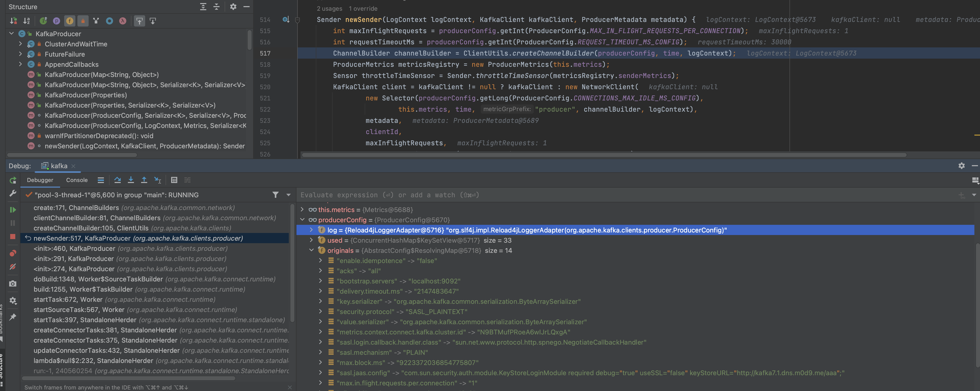Select KafkaProducer(Properties) constructor in Structure
The image size is (980, 391).
86,95
